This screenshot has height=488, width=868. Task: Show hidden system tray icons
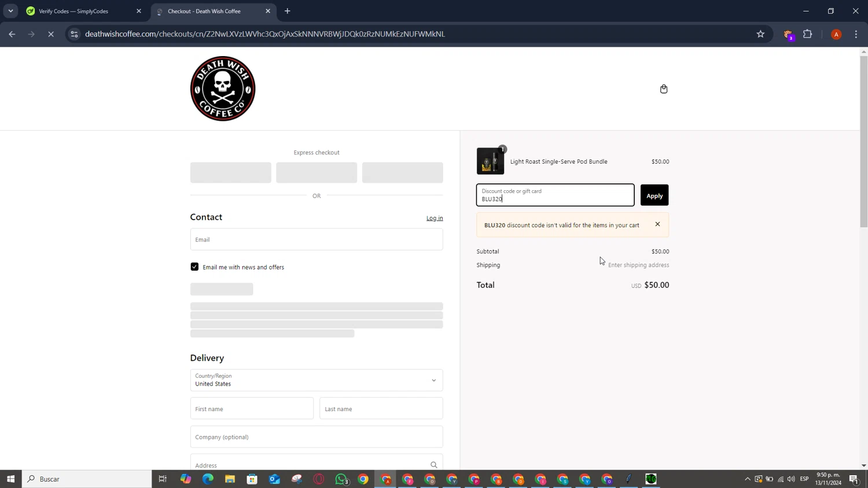[747, 479]
